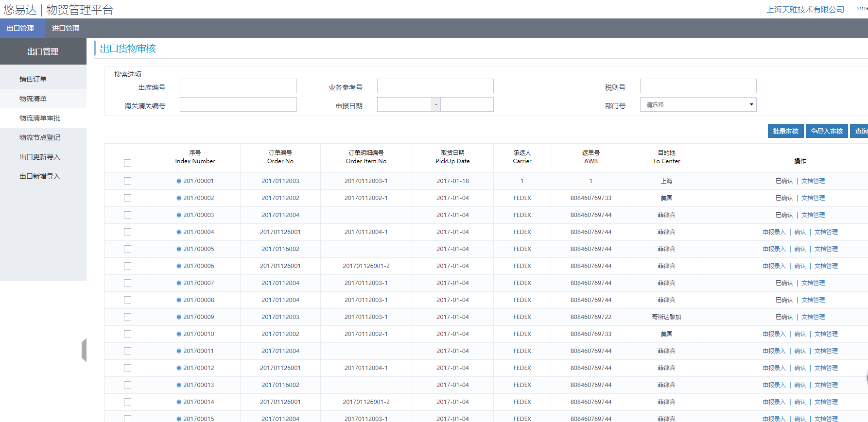Click the star icon beside 201700004
Screen dimensions: 868x422
click(x=179, y=232)
